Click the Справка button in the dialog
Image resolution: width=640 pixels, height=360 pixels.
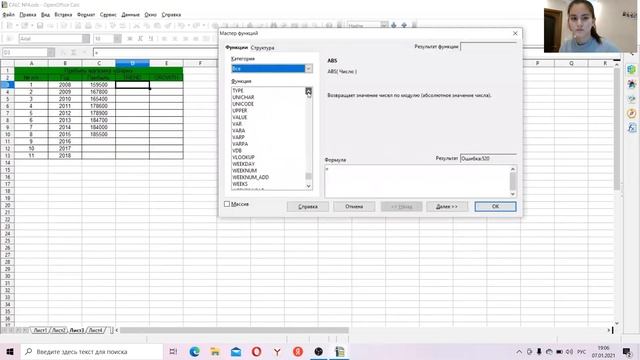(308, 207)
